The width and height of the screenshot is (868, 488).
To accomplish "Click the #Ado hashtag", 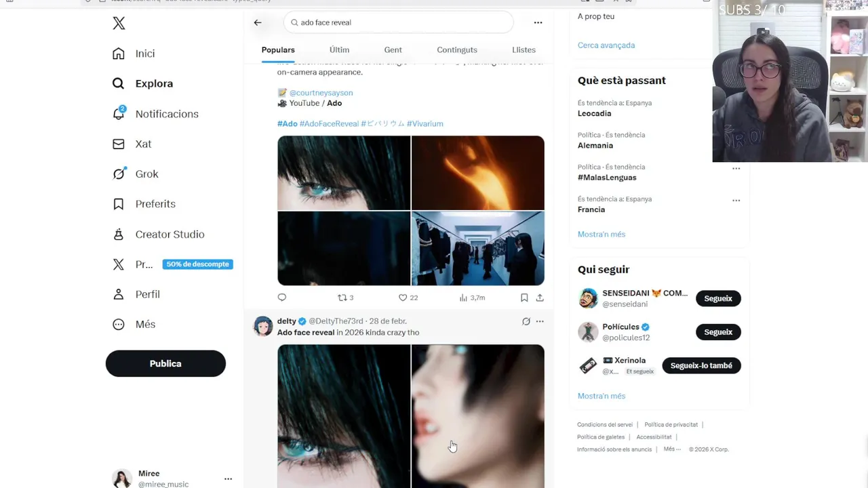I will coord(288,123).
